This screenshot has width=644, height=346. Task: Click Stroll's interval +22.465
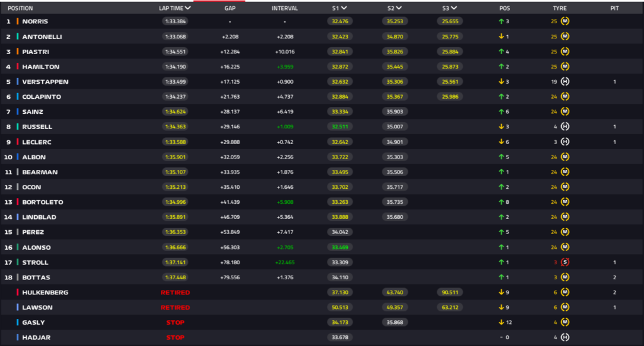pyautogui.click(x=285, y=262)
